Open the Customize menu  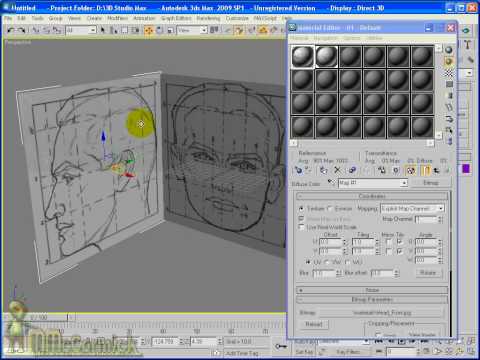237,18
